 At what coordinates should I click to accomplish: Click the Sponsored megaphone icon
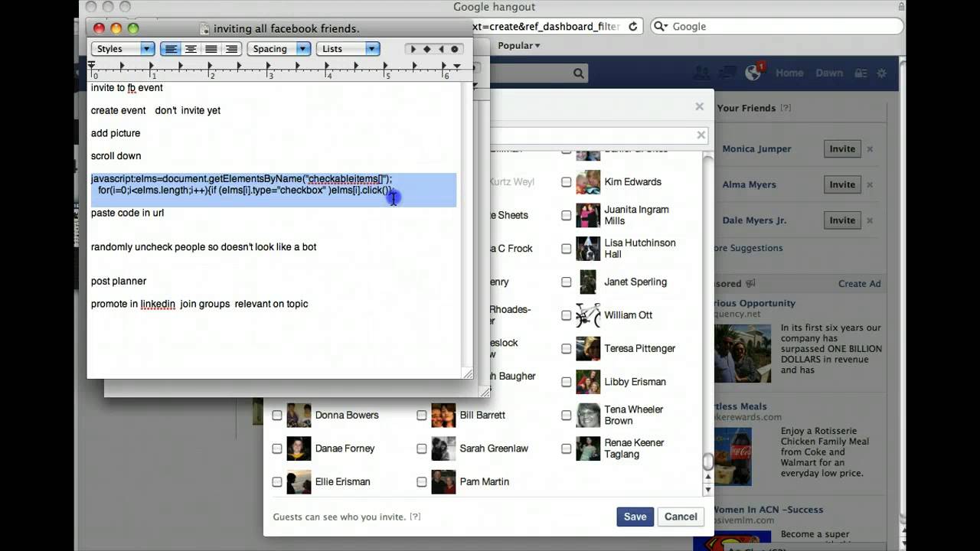[x=750, y=284]
